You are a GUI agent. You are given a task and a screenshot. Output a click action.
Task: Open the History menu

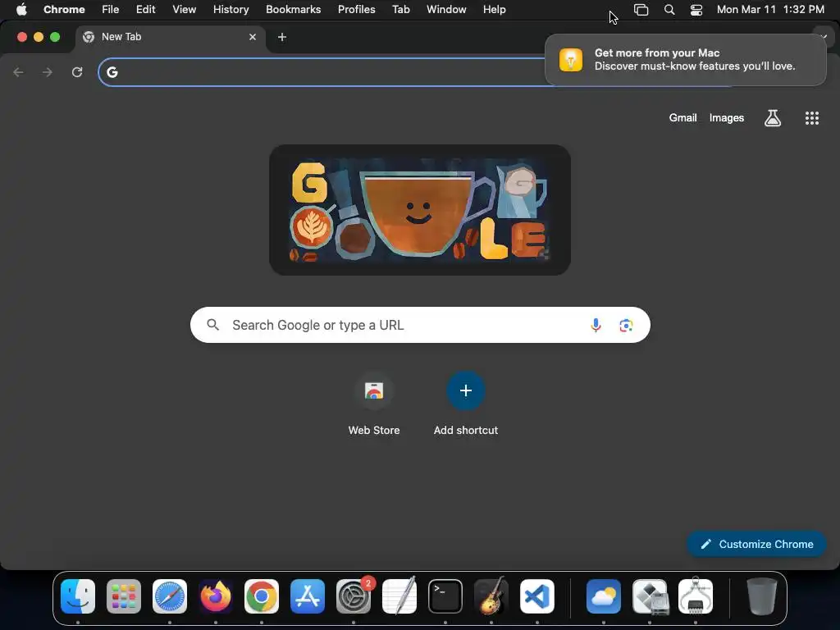[x=231, y=9]
